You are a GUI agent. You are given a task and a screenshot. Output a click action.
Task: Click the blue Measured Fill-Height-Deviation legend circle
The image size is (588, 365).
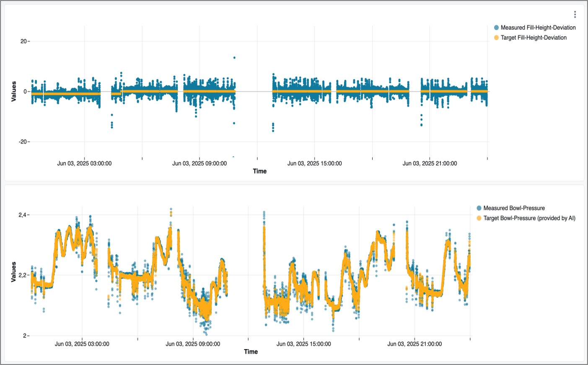pyautogui.click(x=496, y=28)
